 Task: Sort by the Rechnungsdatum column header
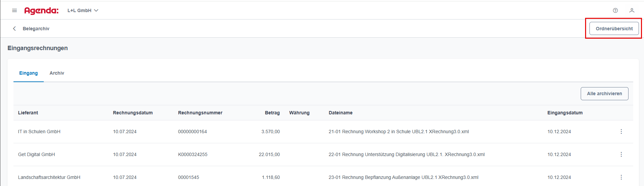pyautogui.click(x=133, y=113)
